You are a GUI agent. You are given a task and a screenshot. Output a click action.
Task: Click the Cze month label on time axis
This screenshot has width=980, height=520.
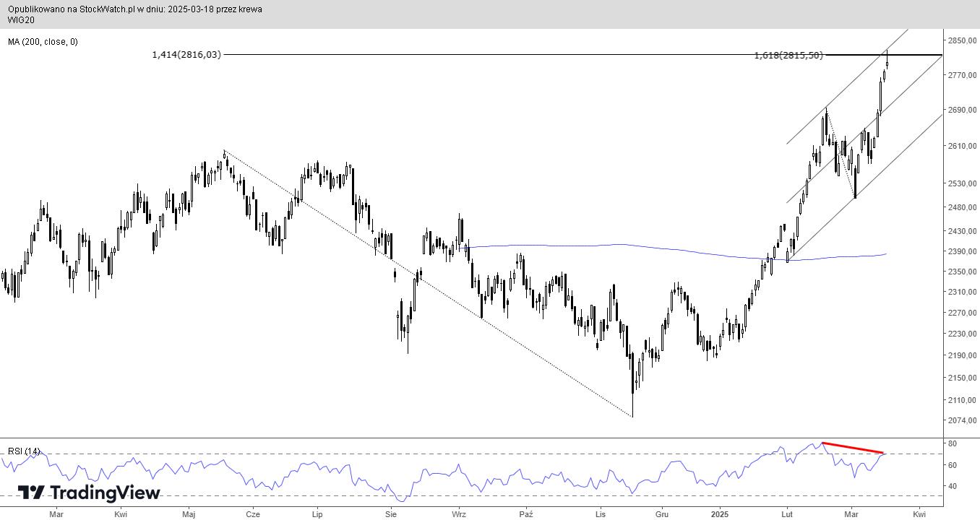253,514
